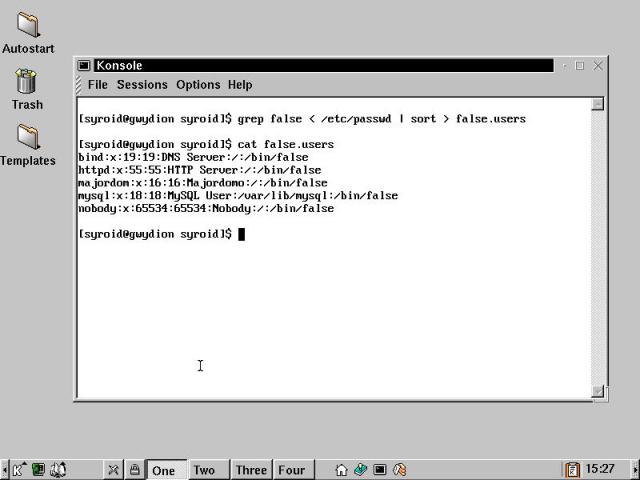Open the K application launcher menu
This screenshot has height=480, width=640.
(18, 469)
